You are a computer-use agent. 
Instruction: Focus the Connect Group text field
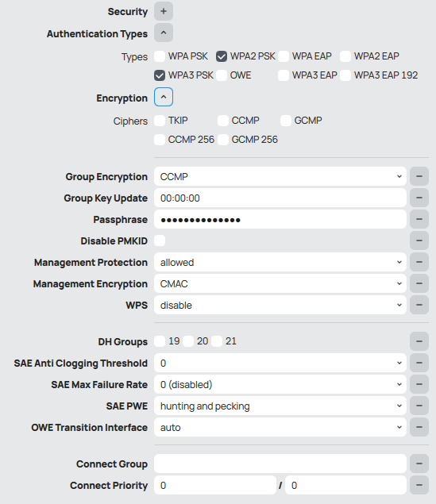click(280, 464)
